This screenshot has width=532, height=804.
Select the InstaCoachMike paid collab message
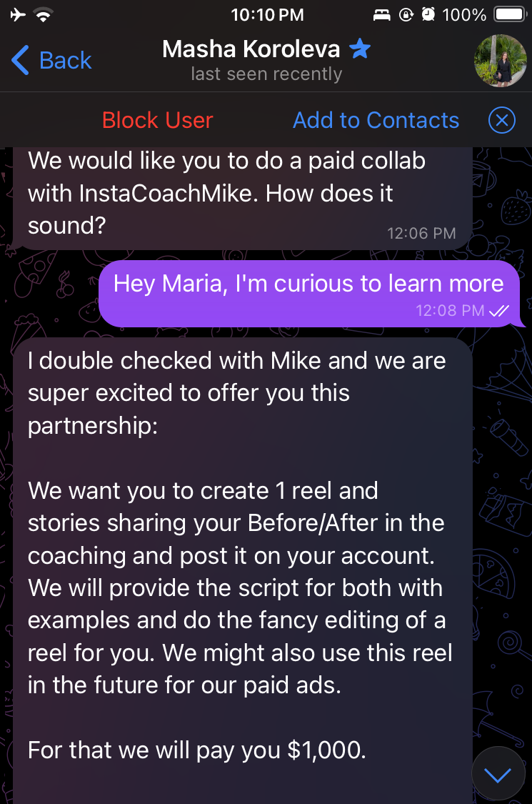point(242,199)
